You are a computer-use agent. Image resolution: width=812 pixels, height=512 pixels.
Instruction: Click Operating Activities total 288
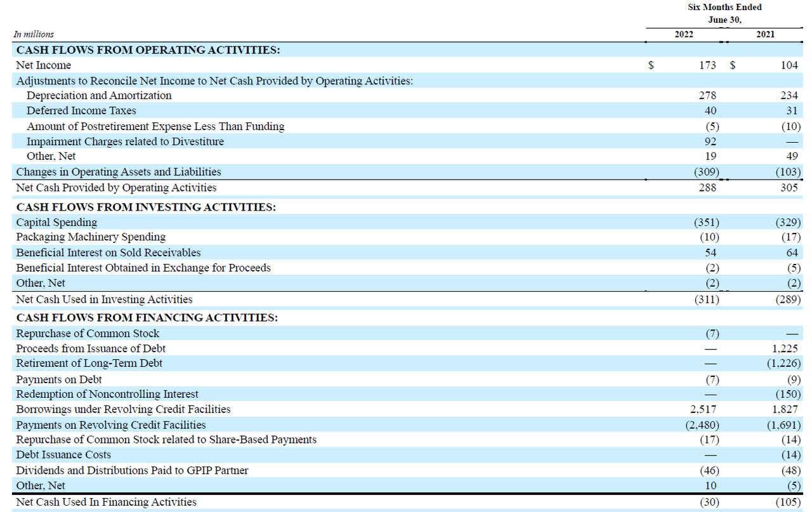point(707,188)
